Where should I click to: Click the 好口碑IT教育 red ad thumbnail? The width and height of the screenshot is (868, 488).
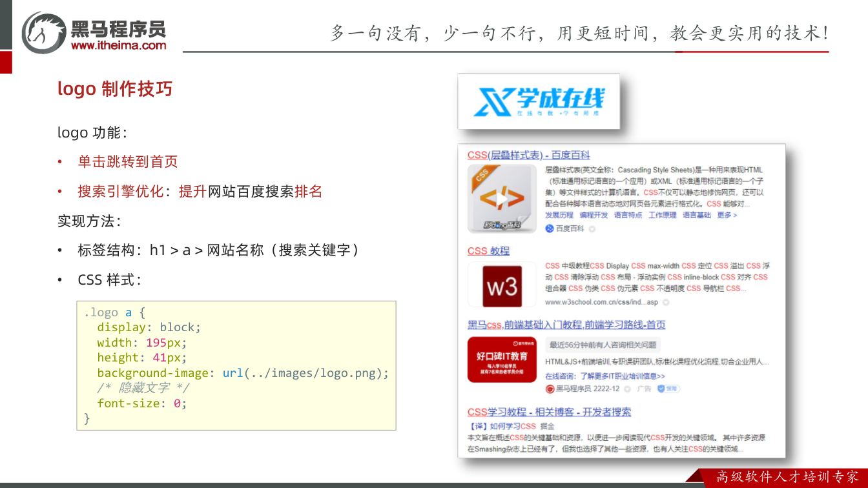pyautogui.click(x=502, y=360)
